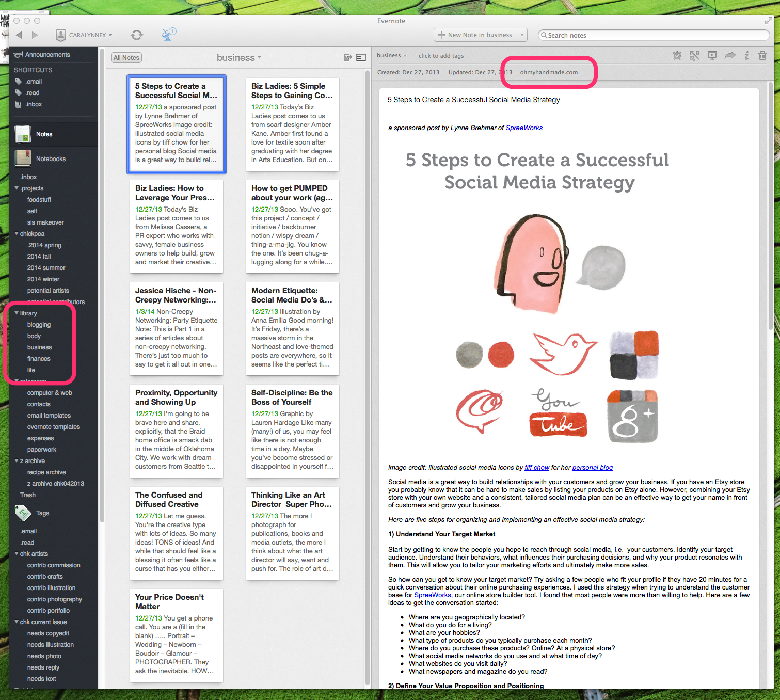Collapse the .projects notebook stack
780x700 pixels.
17,188
